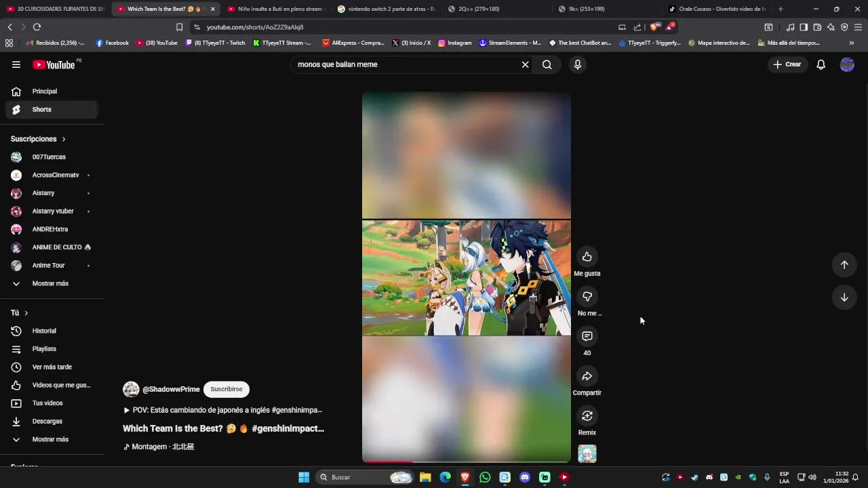The image size is (868, 488).
Task: Open the @ShadowwPrime channel link
Action: pos(171,390)
